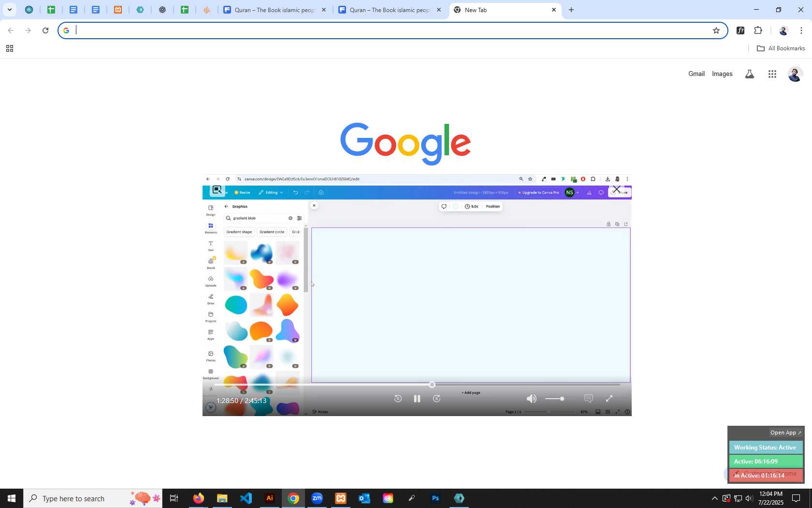Viewport: 812px width, 508px height.
Task: Open the apps grid on bookmarks bar
Action: 9,48
